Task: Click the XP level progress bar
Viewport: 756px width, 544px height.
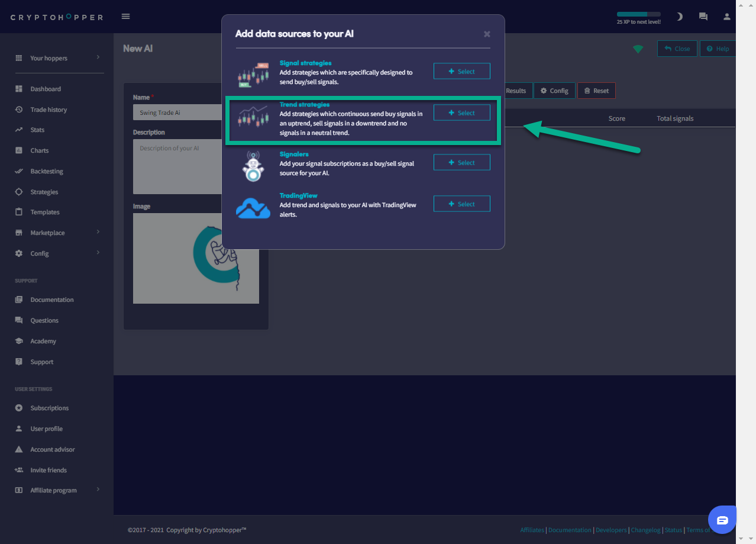Action: pos(638,14)
